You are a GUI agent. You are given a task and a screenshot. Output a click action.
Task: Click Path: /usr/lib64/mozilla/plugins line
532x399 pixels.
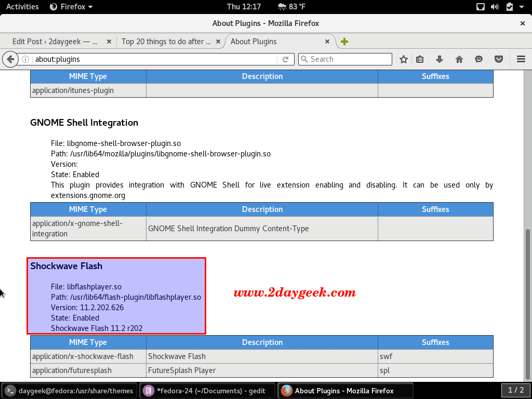[x=161, y=154]
